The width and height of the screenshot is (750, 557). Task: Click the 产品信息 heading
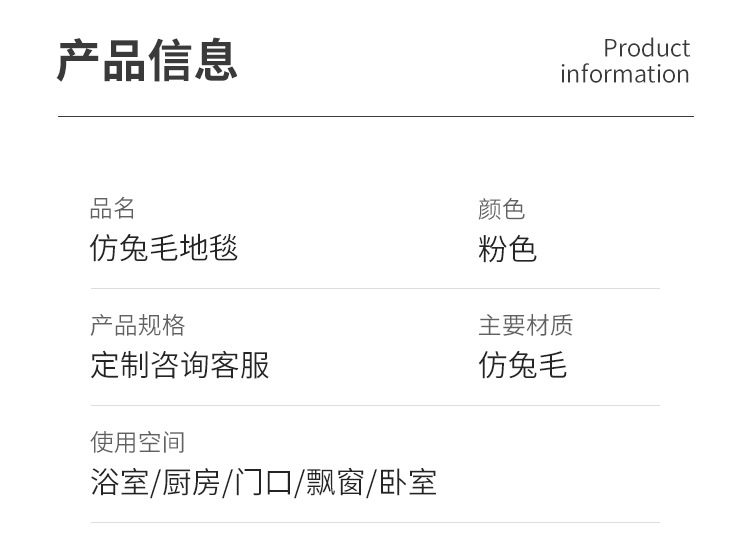[x=147, y=60]
